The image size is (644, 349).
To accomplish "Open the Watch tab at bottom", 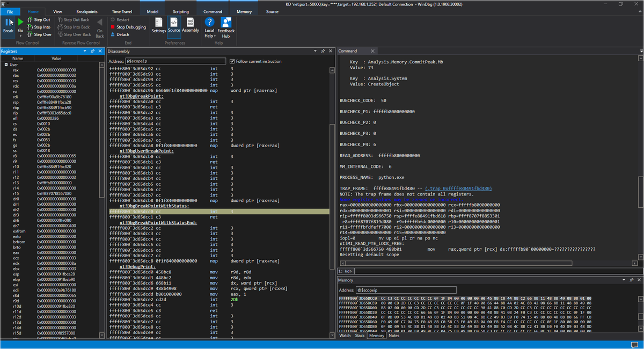I will [x=345, y=336].
